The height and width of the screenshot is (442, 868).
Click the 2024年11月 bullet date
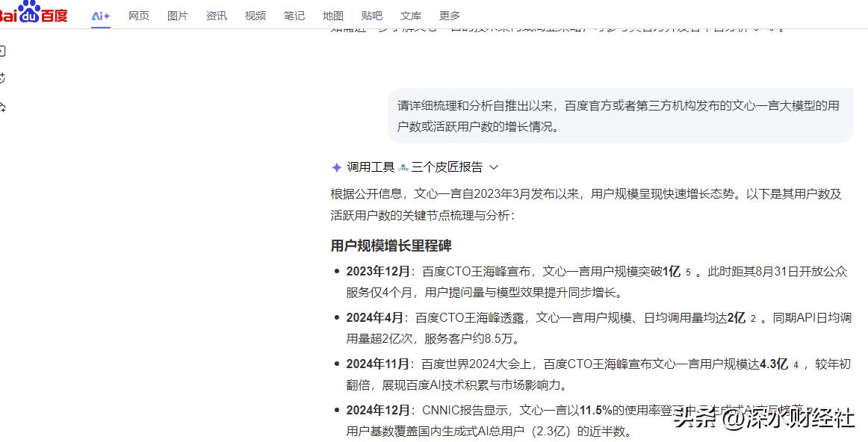click(377, 364)
